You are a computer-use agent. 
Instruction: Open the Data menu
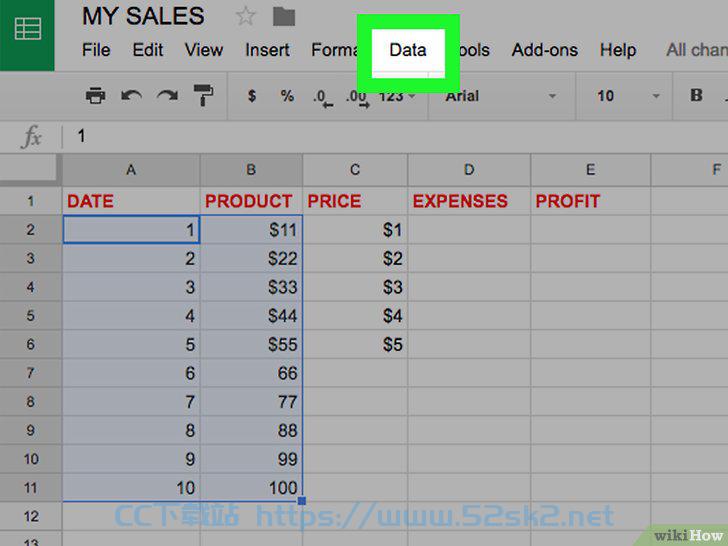[x=408, y=50]
